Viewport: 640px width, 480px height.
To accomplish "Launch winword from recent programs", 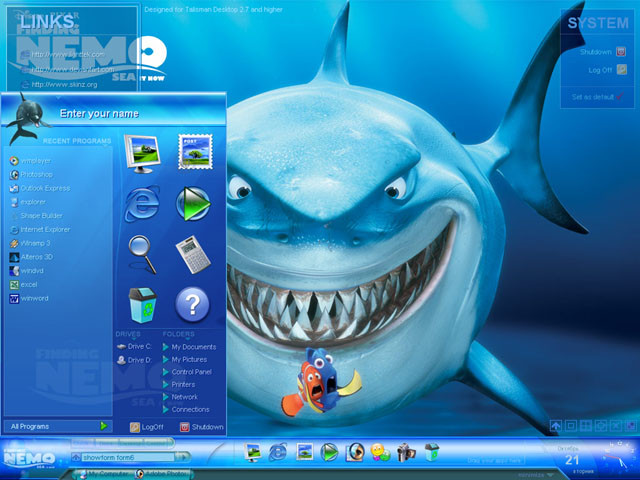I will (x=29, y=298).
